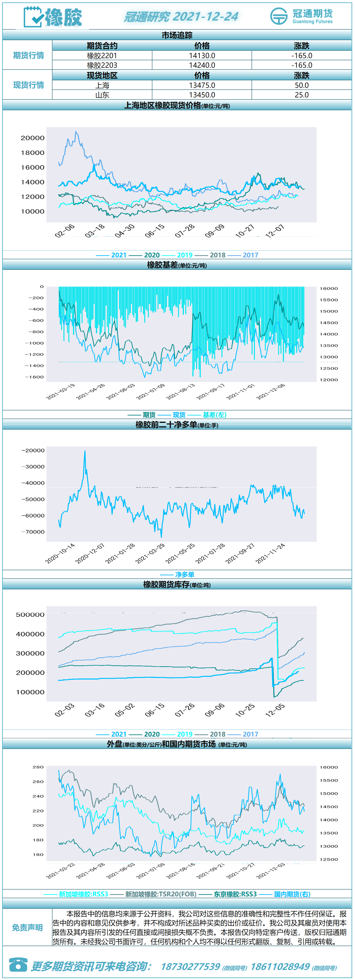This screenshot has width=355, height=980.
Task: Click the 期货行情 section label
Action: (28, 56)
